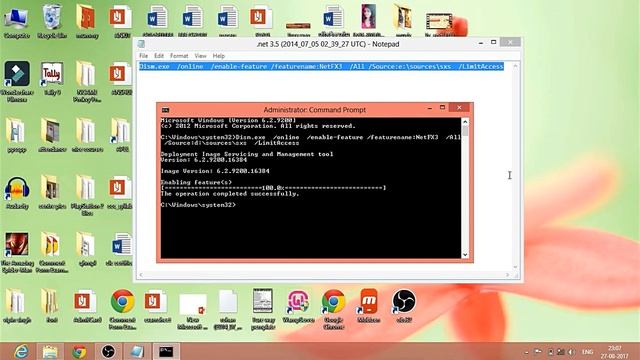Click the Notepad vertical scroll down arrow
This screenshot has width=640, height=360.
[516, 267]
